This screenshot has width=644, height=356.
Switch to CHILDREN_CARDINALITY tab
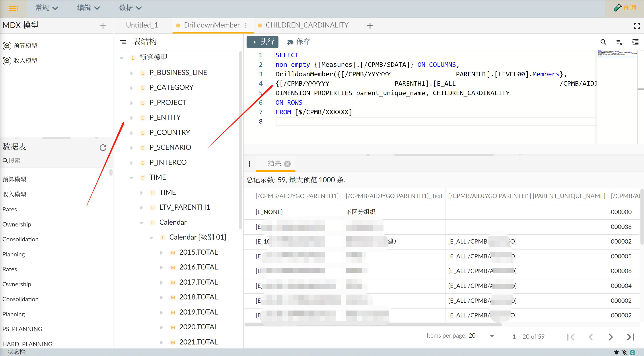[x=307, y=25]
